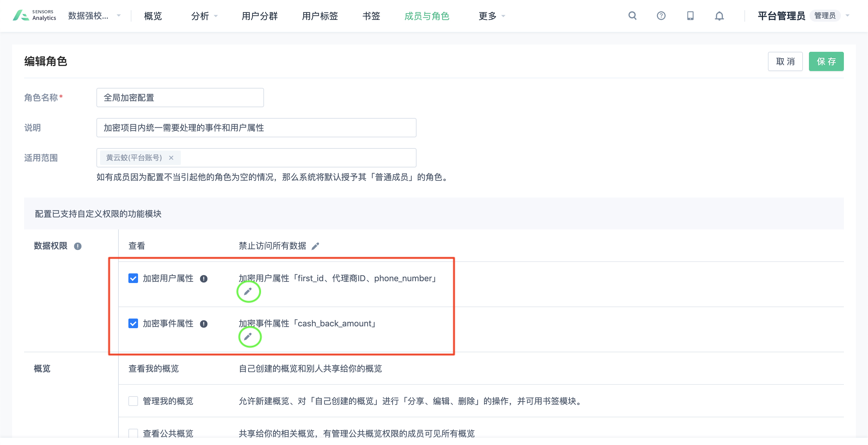Screen dimensions: 868x445
Task: Click the 取消 button
Action: tap(785, 61)
